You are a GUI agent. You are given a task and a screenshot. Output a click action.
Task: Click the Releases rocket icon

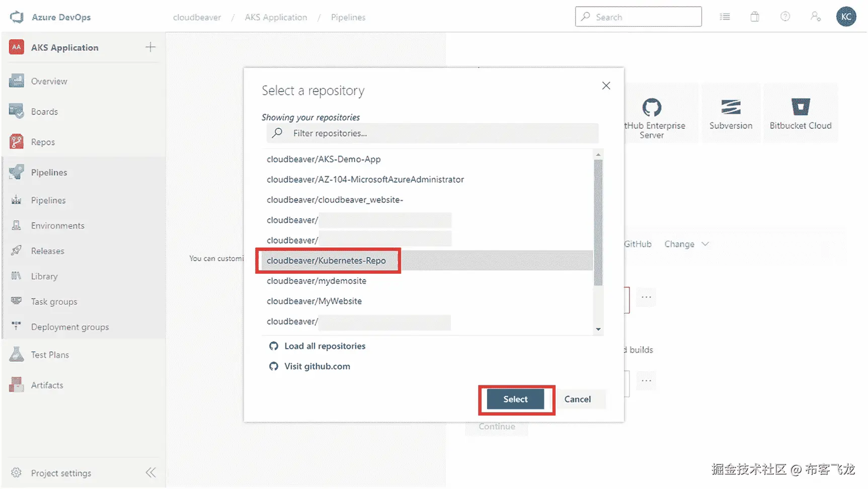tap(17, 251)
